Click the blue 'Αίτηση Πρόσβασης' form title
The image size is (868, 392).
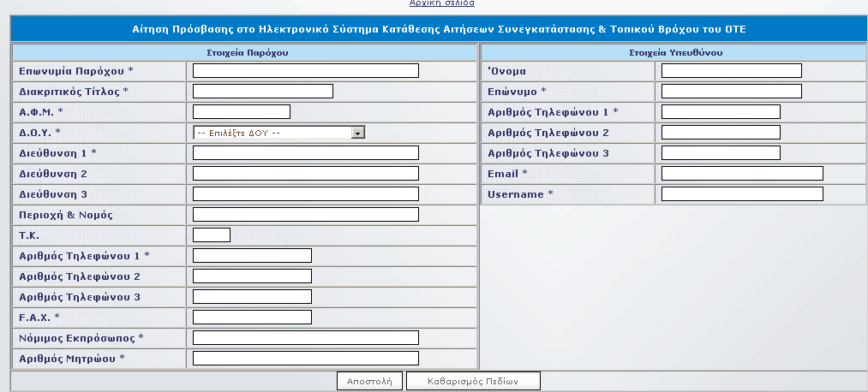(x=439, y=29)
